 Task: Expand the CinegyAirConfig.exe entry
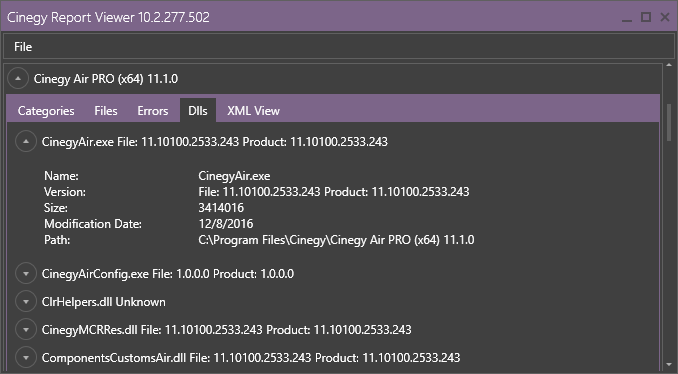[x=26, y=274]
